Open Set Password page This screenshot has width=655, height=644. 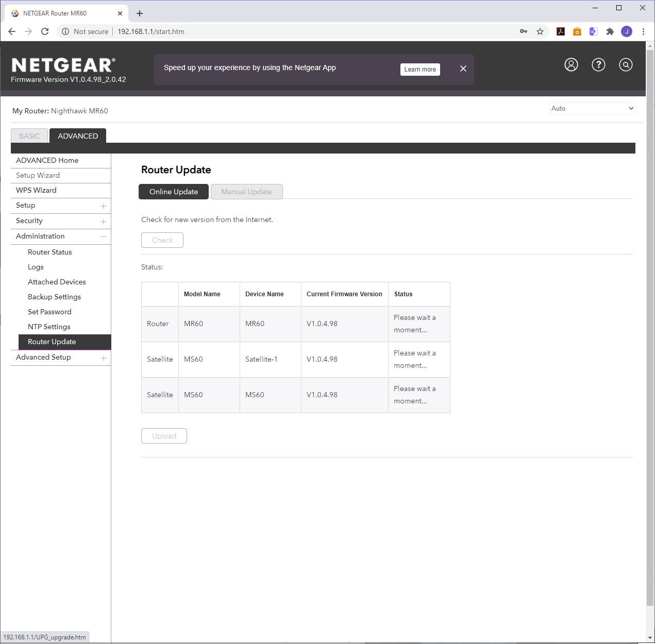coord(49,312)
